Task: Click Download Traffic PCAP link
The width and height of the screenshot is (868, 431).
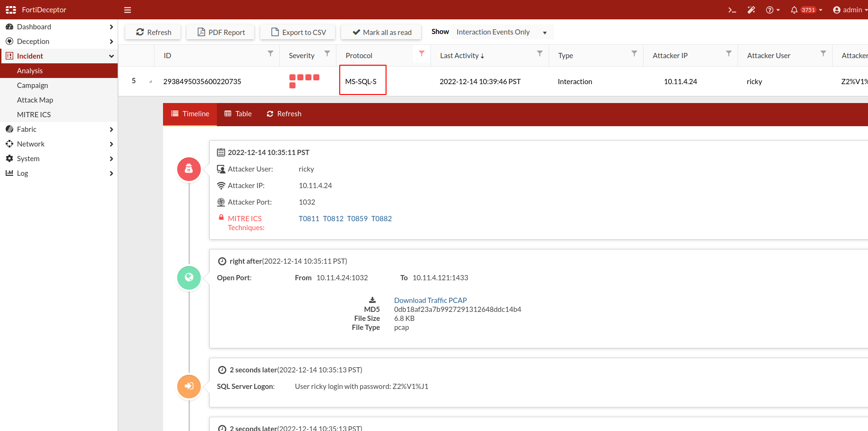Action: 430,300
